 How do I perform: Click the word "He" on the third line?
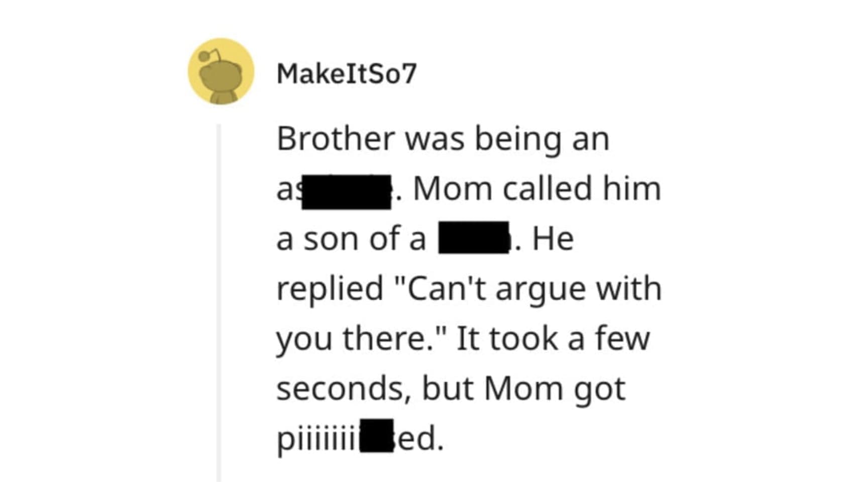pyautogui.click(x=553, y=238)
